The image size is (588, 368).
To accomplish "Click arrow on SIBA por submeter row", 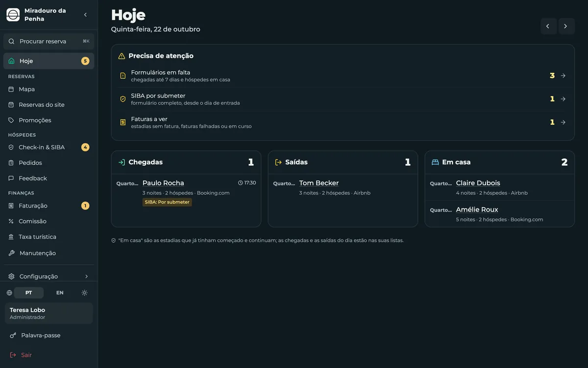I will 563,99.
